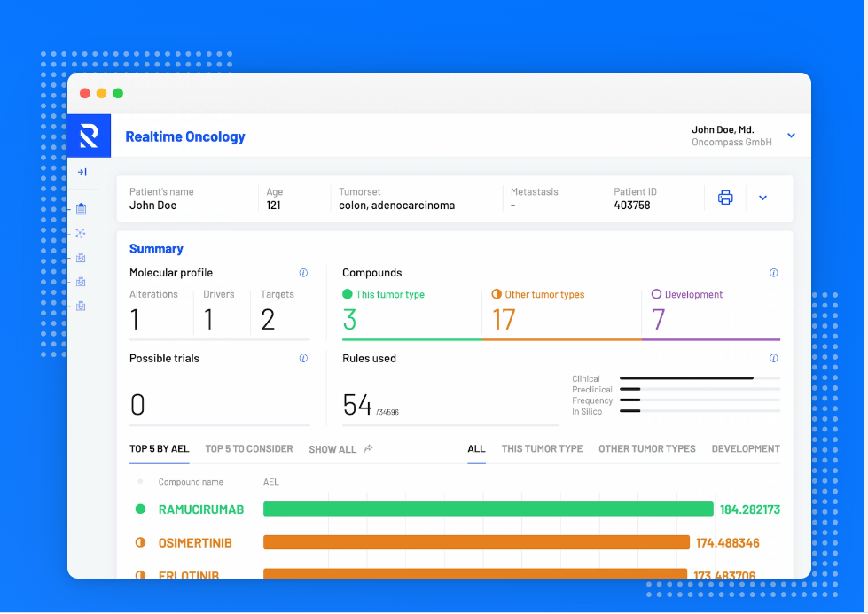868x614 pixels.
Task: Click the Oncompass GmbH organization text
Action: [x=731, y=142]
